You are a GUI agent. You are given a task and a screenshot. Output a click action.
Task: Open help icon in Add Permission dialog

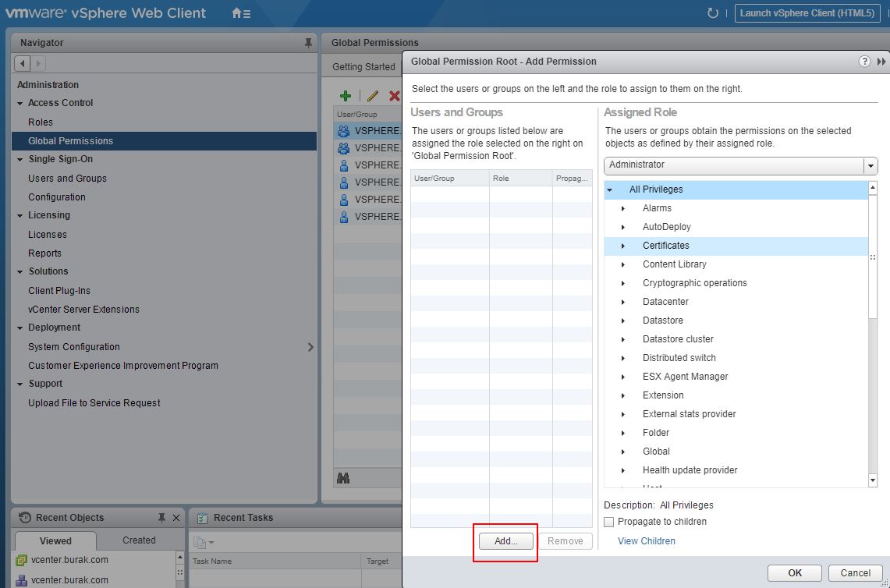click(x=864, y=62)
